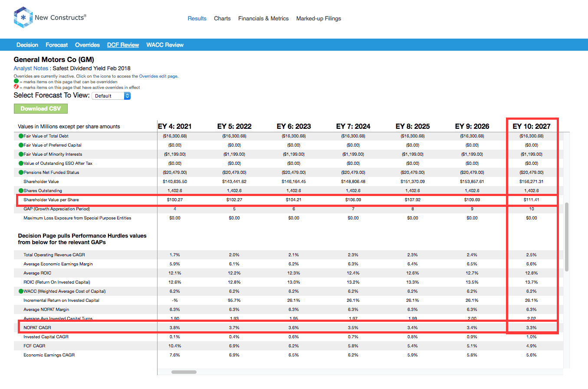Click the red checkmark active-overrides legend icon

16,87
